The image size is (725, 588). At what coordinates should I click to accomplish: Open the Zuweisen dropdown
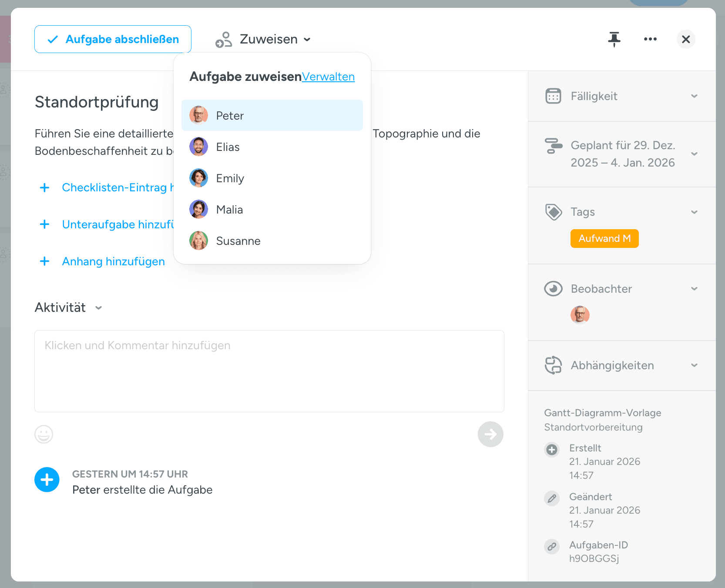(x=264, y=39)
